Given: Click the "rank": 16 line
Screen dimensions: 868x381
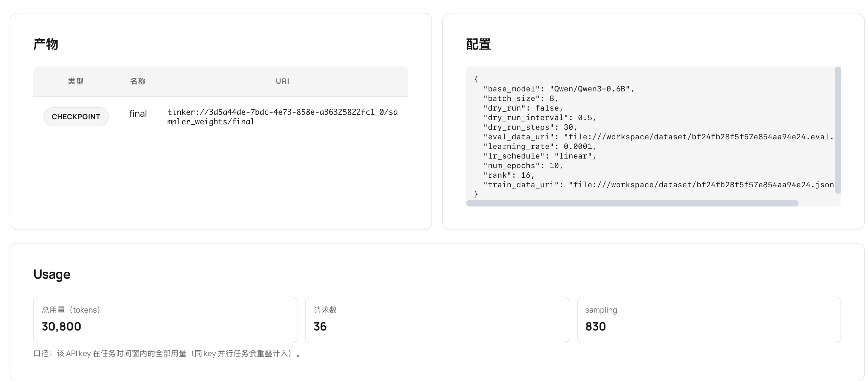Looking at the screenshot, I should [x=509, y=175].
